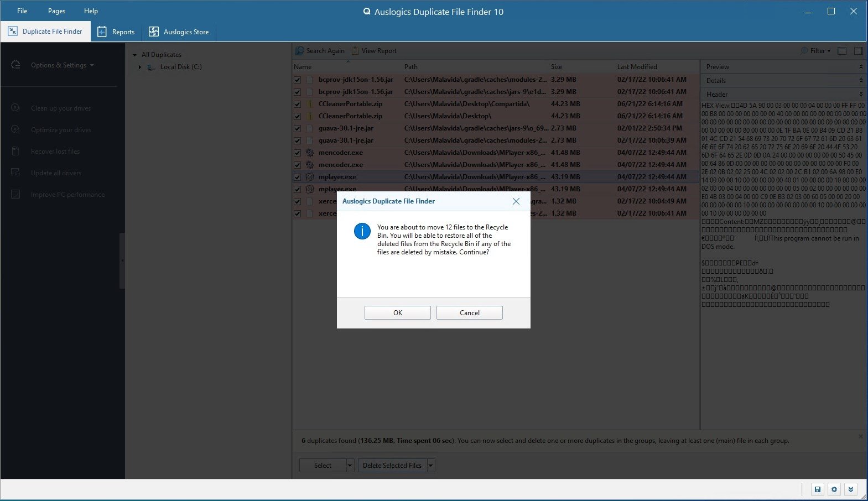Collapse the Preview panel header
This screenshot has width=868, height=501.
[861, 67]
